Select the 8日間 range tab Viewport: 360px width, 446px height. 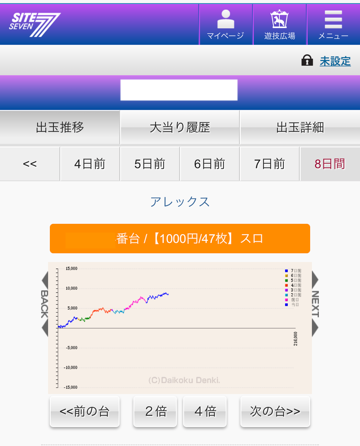[330, 164]
